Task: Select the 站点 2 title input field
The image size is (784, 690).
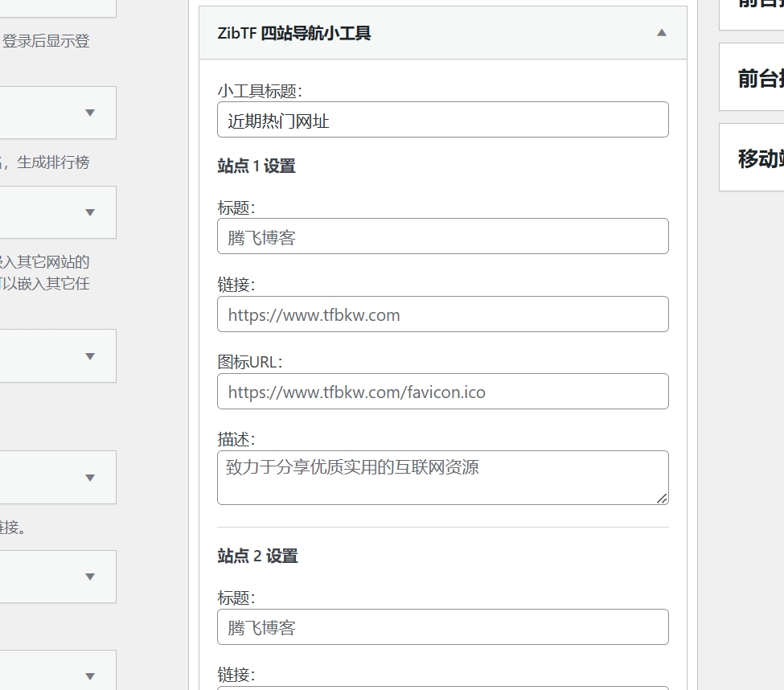Action: tap(442, 626)
